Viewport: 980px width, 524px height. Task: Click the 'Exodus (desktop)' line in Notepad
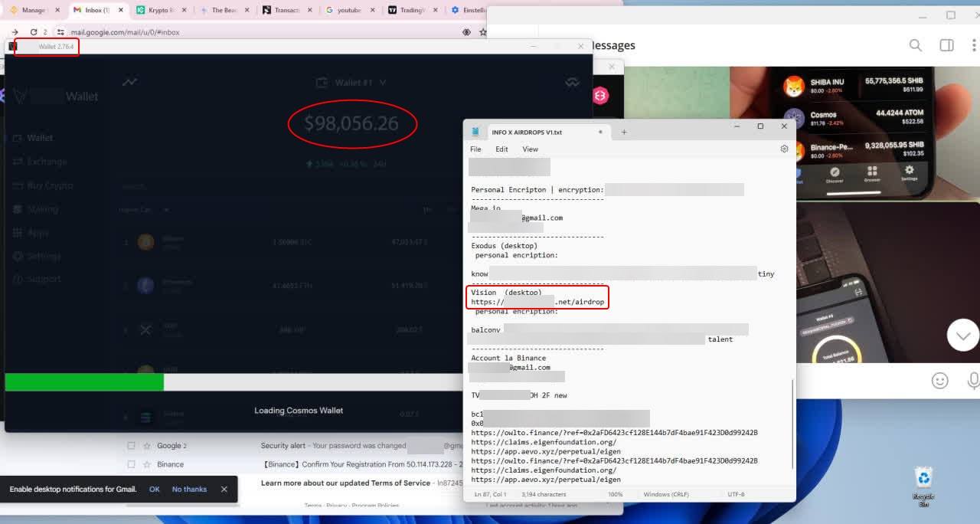coord(505,246)
